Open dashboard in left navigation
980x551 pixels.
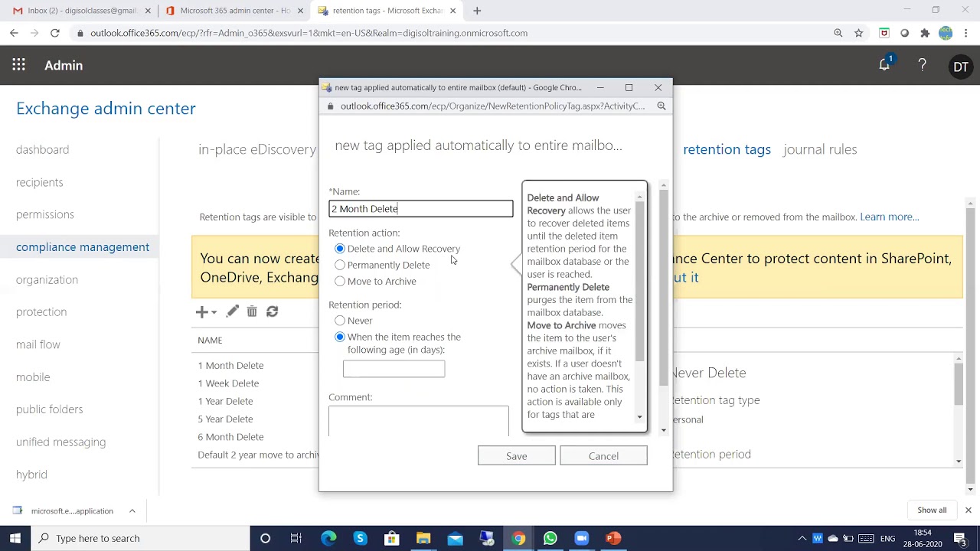43,150
